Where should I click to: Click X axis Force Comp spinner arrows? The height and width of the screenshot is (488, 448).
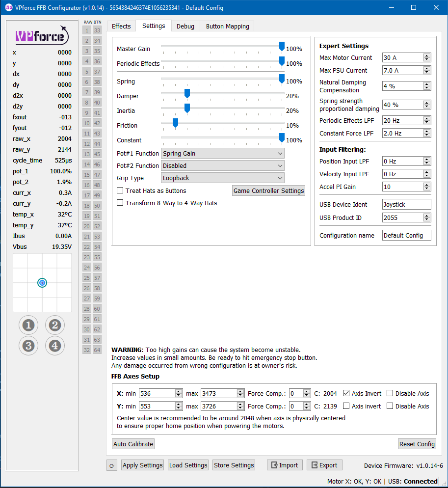coord(307,393)
